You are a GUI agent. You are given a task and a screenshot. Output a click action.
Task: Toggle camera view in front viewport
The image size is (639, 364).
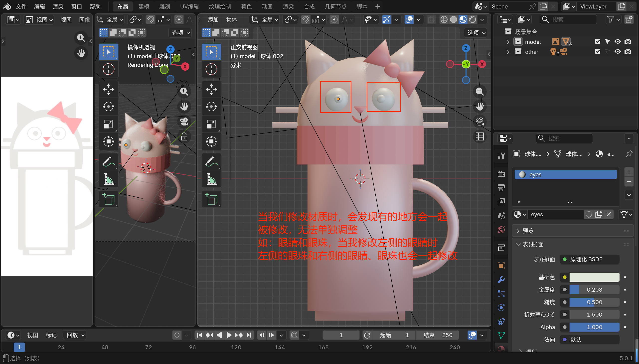point(479,122)
